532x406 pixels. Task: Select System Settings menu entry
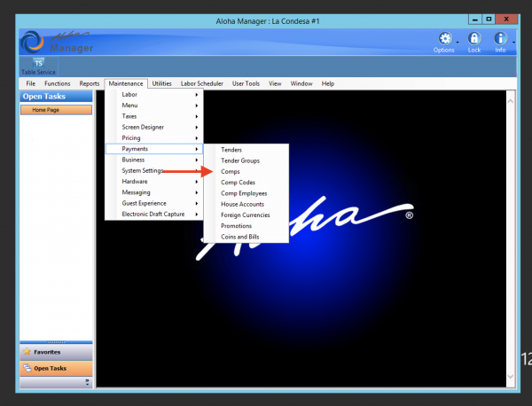click(154, 170)
